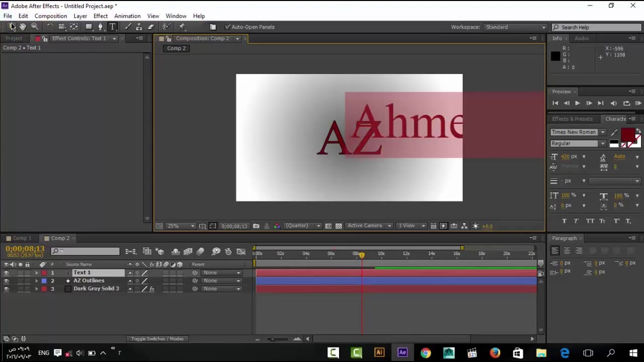This screenshot has height=362, width=644.
Task: Toggle All Caps in Character panel
Action: pyautogui.click(x=590, y=221)
